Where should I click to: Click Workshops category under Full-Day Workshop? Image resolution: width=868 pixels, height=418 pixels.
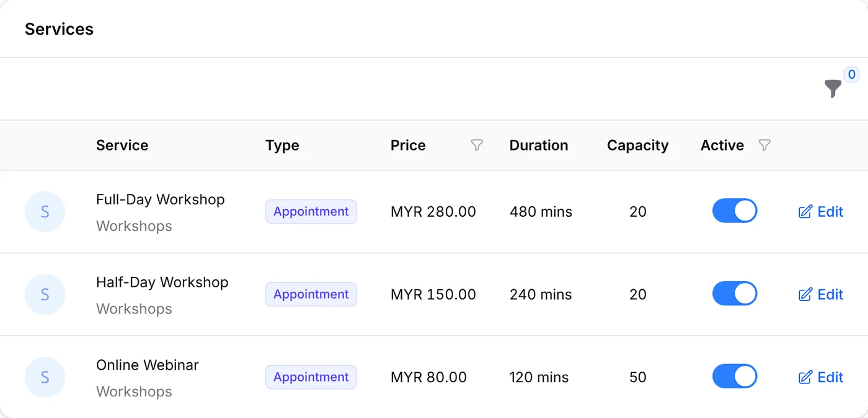click(x=134, y=226)
